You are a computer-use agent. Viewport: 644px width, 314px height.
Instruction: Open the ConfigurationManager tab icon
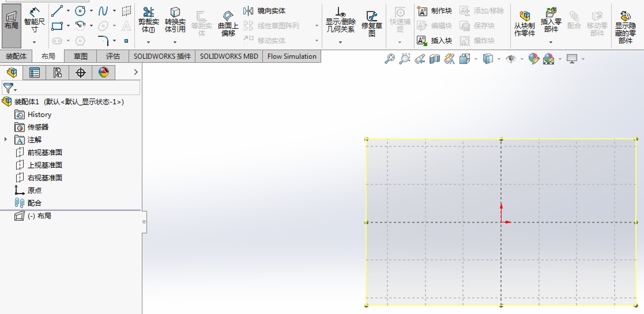click(57, 72)
